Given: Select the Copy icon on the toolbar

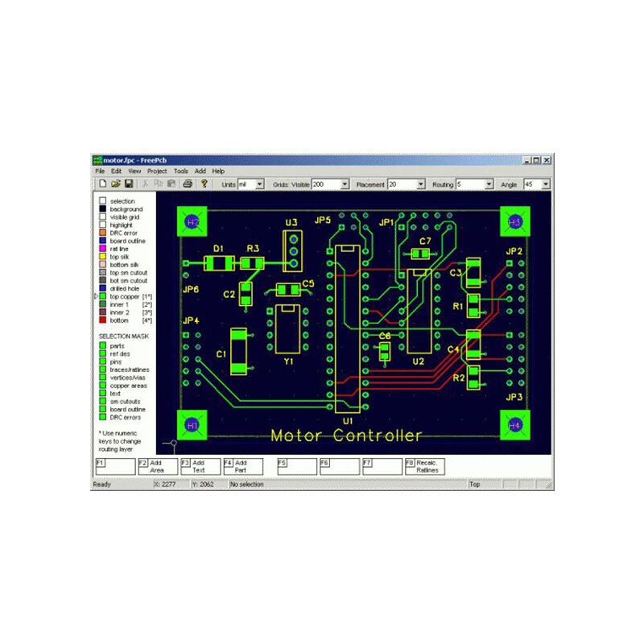Looking at the screenshot, I should [159, 184].
